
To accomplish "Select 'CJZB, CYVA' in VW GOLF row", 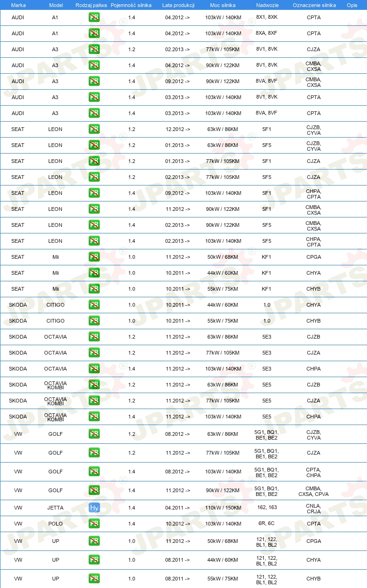I will point(313,434).
